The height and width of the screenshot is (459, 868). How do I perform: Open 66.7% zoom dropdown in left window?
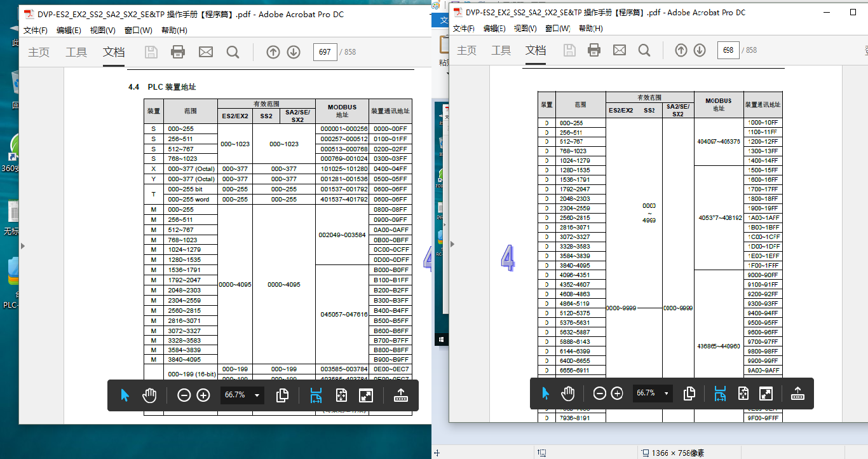point(257,395)
